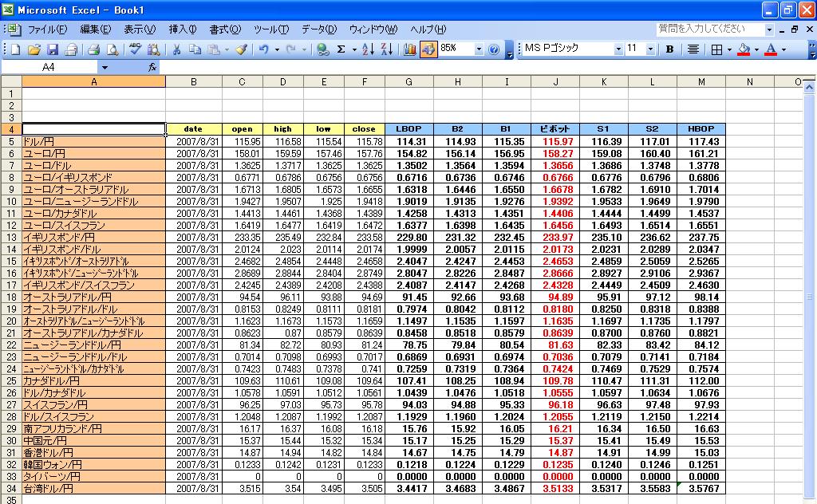Expand the font color palette arrow

pyautogui.click(x=783, y=49)
